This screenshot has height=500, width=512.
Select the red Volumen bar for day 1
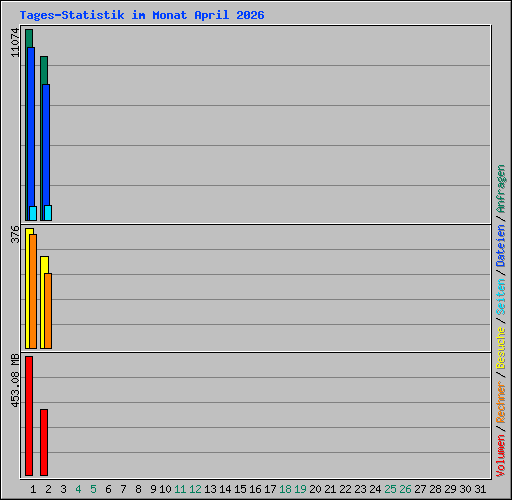29,416
